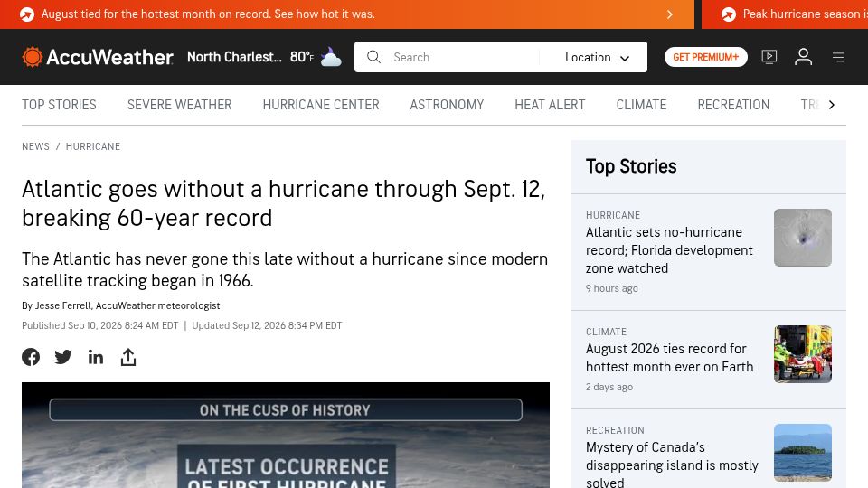The width and height of the screenshot is (868, 488).
Task: Click the Peak hurricane season banner icon
Action: 729,14
